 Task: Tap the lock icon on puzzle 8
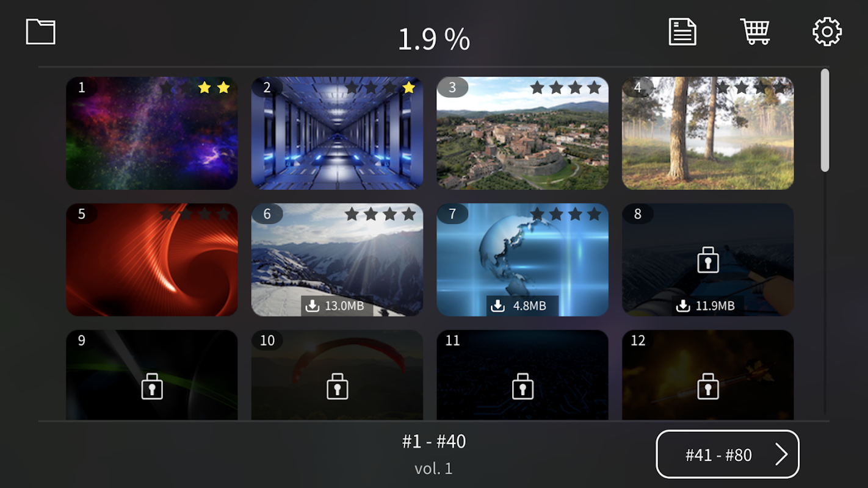click(x=708, y=260)
